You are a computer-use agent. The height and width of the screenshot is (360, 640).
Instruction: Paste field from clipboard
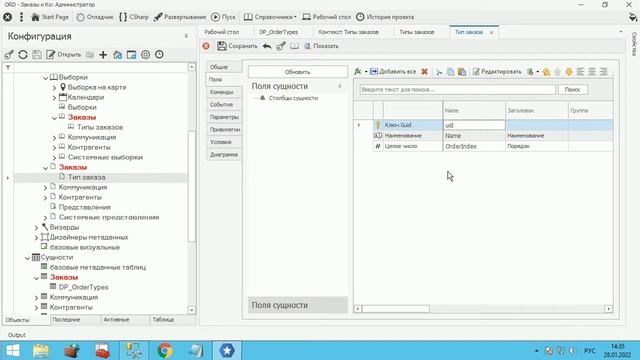pyautogui.click(x=462, y=72)
